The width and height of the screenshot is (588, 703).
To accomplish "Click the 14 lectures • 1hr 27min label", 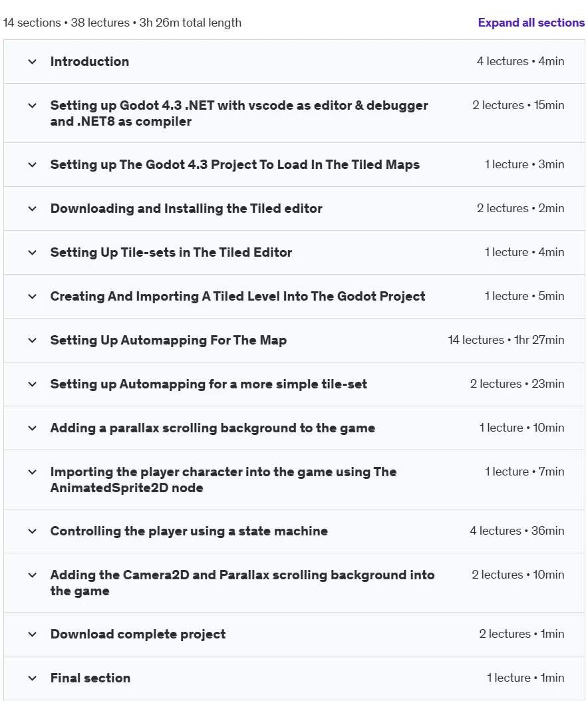I will click(x=506, y=340).
